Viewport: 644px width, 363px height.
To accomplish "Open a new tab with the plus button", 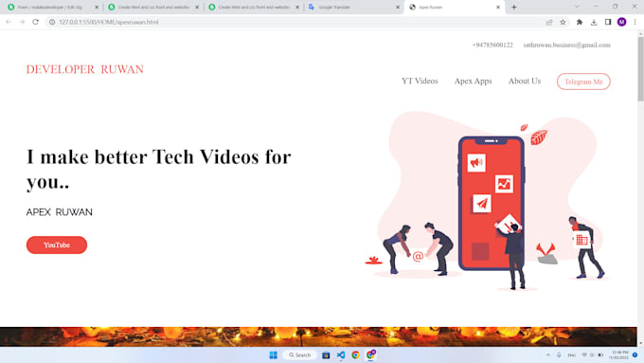I will tap(514, 7).
